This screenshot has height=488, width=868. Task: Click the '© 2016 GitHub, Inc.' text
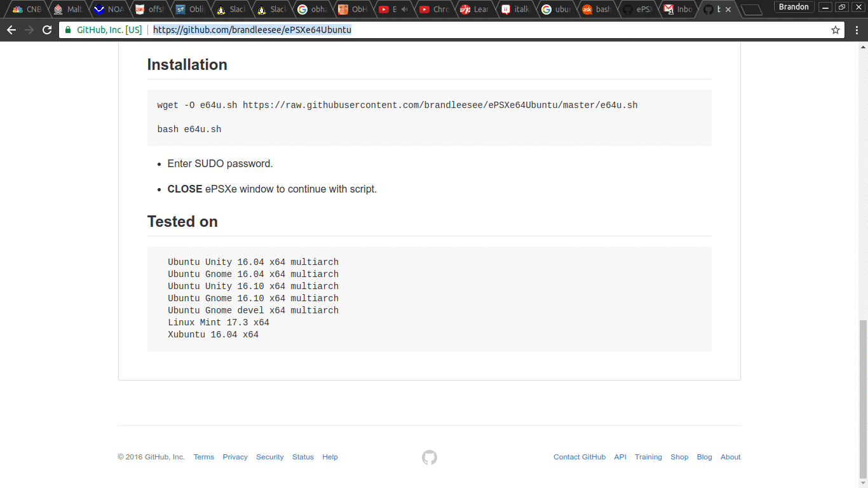click(151, 457)
